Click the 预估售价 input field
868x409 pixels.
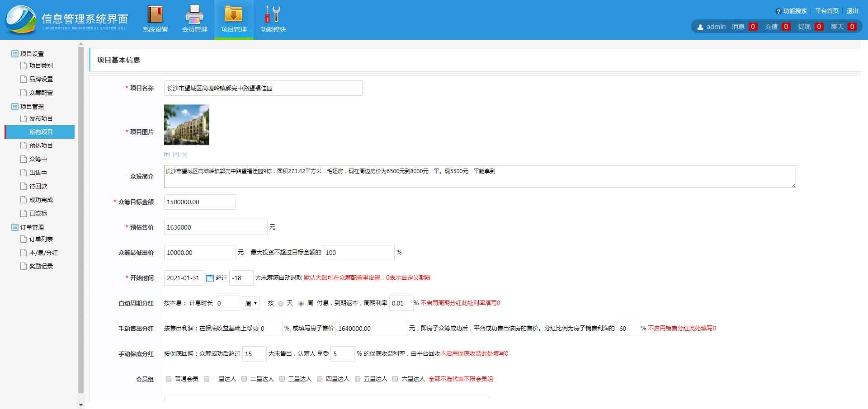215,227
